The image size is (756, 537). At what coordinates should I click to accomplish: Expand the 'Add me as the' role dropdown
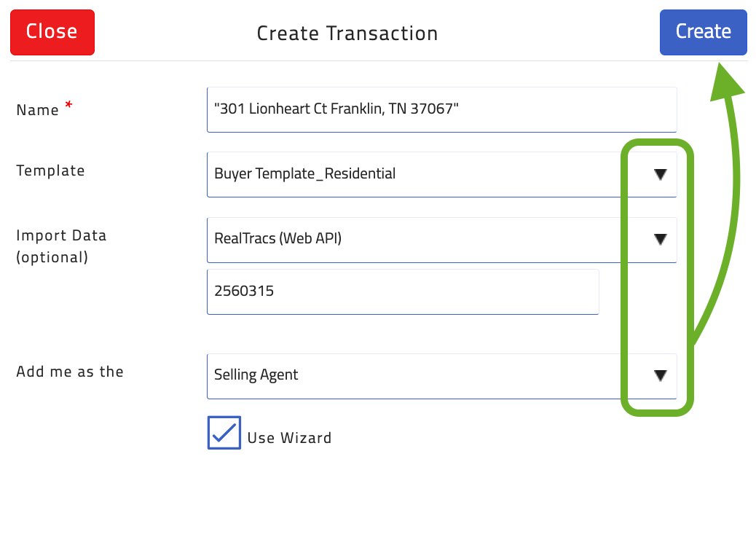click(x=661, y=376)
